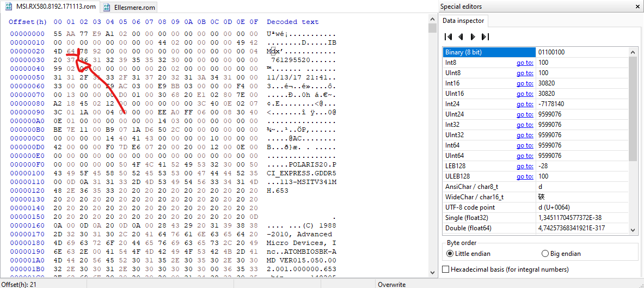Close the Special editors panel
The width and height of the screenshot is (644, 288).
tap(637, 7)
